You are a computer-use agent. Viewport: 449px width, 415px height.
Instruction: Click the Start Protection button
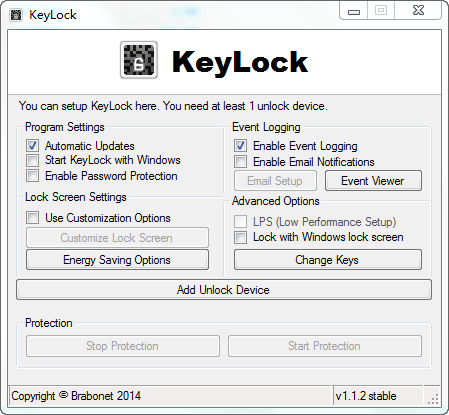pyautogui.click(x=325, y=346)
